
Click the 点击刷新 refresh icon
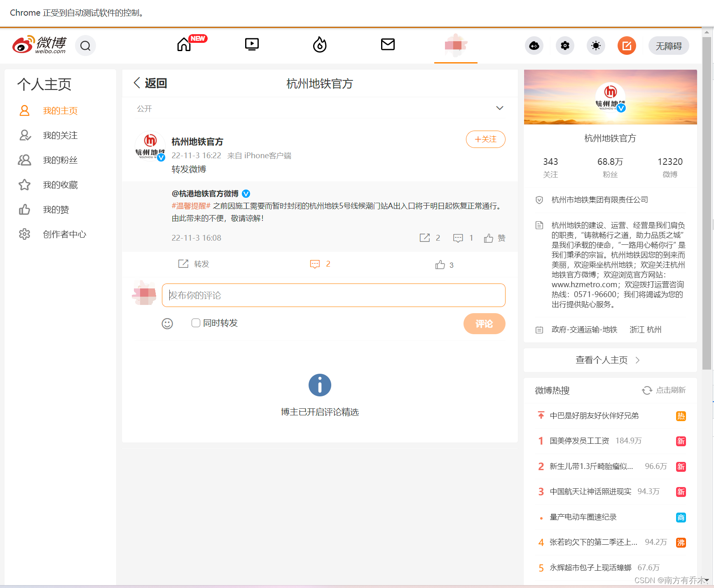pyautogui.click(x=647, y=390)
